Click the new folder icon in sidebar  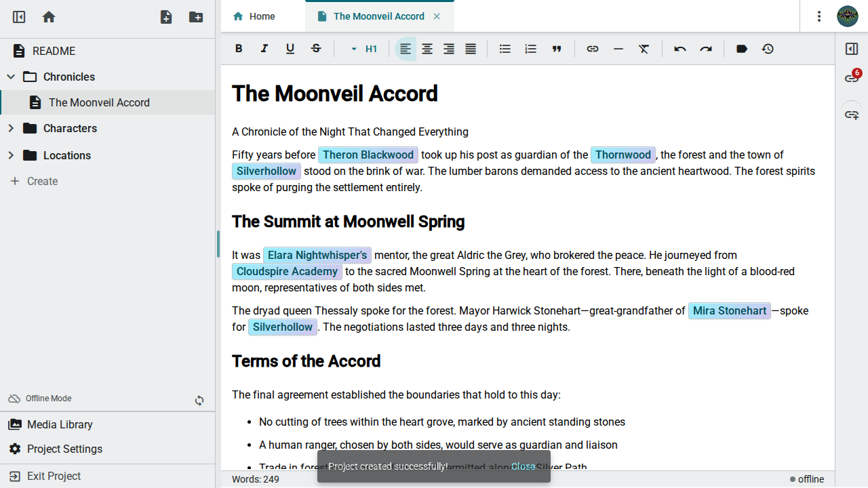pos(196,17)
